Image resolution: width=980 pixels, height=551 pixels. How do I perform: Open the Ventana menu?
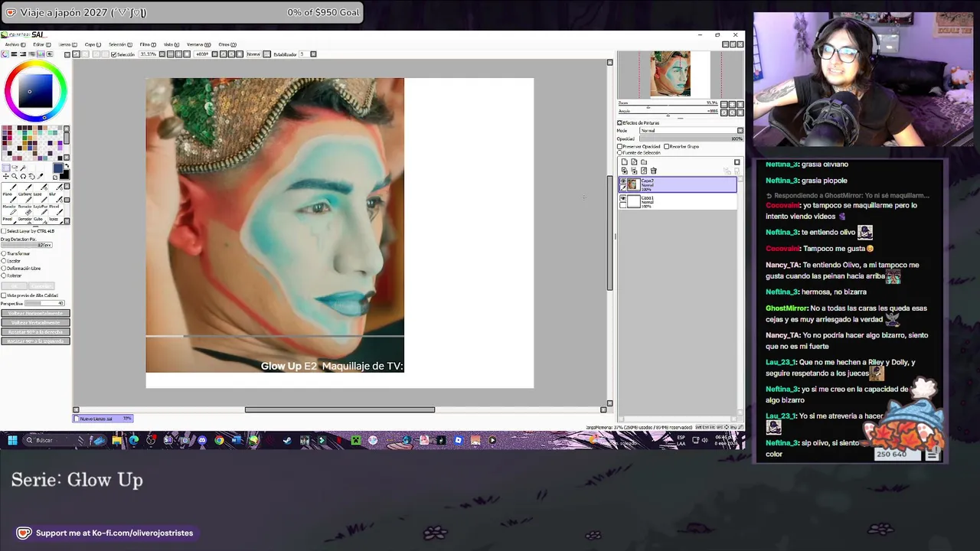coord(198,44)
